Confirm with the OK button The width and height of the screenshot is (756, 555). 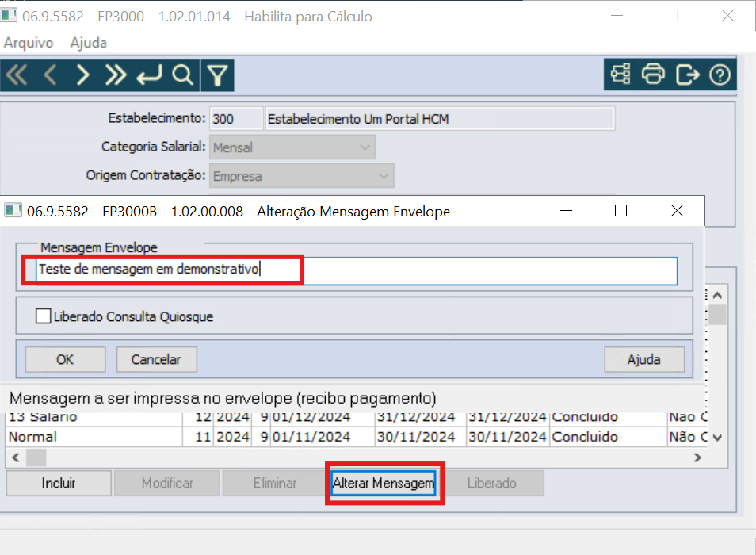(x=65, y=359)
